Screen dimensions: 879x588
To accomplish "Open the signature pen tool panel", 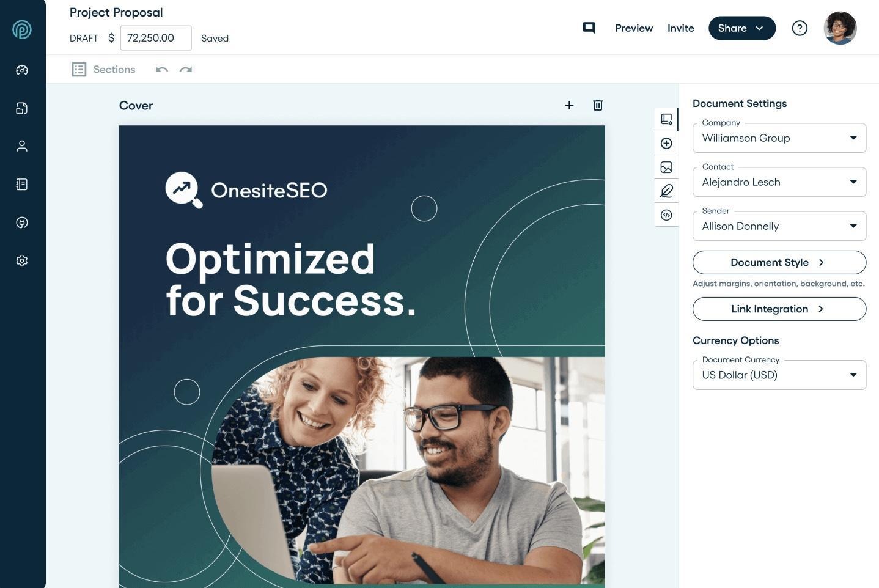I will pos(666,191).
